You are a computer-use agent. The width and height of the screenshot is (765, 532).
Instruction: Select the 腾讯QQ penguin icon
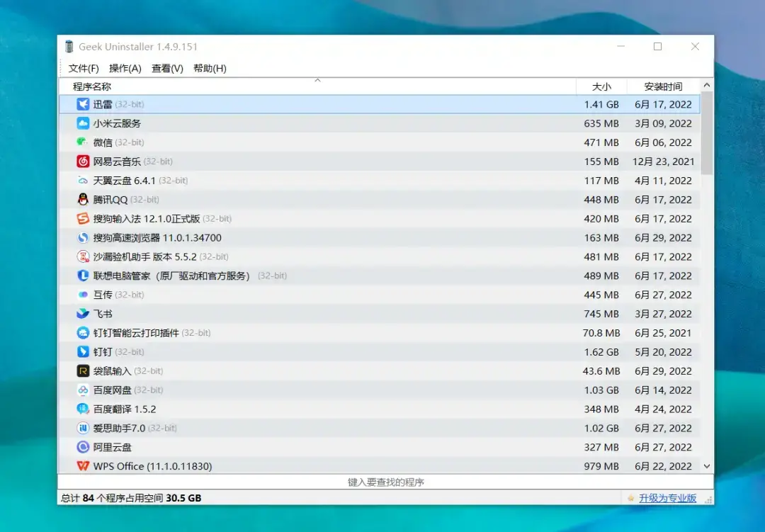pos(83,200)
